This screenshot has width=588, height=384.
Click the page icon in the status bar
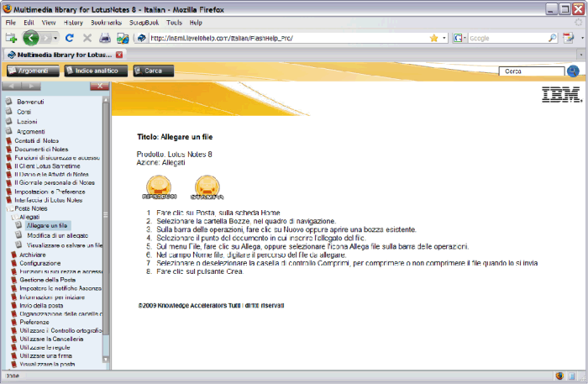572,376
